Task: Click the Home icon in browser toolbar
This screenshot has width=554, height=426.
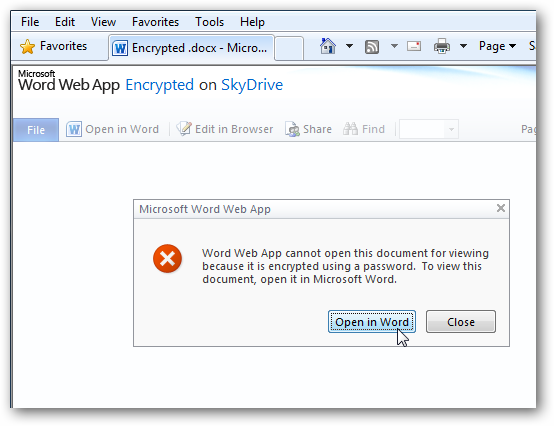Action: pos(328,46)
